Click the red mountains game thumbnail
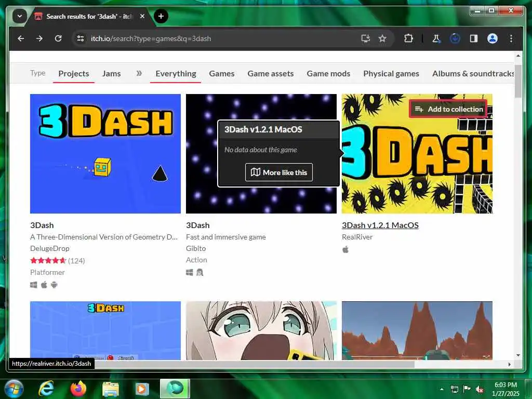532x399 pixels. click(417, 330)
